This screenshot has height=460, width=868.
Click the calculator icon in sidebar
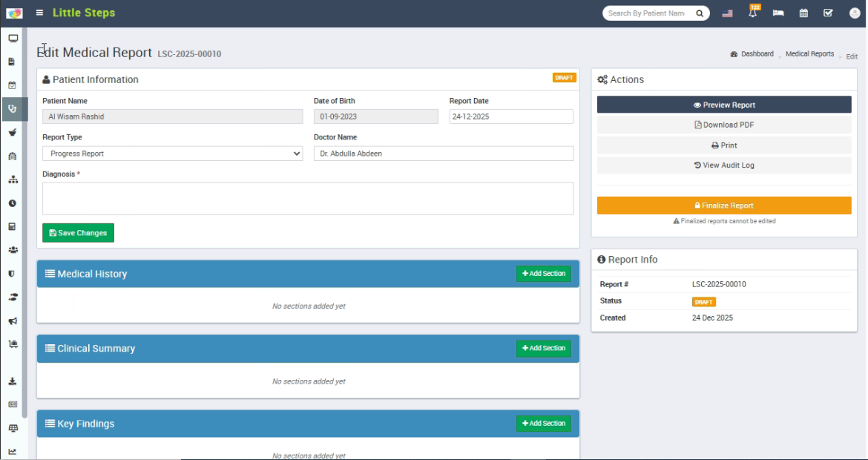click(x=13, y=226)
